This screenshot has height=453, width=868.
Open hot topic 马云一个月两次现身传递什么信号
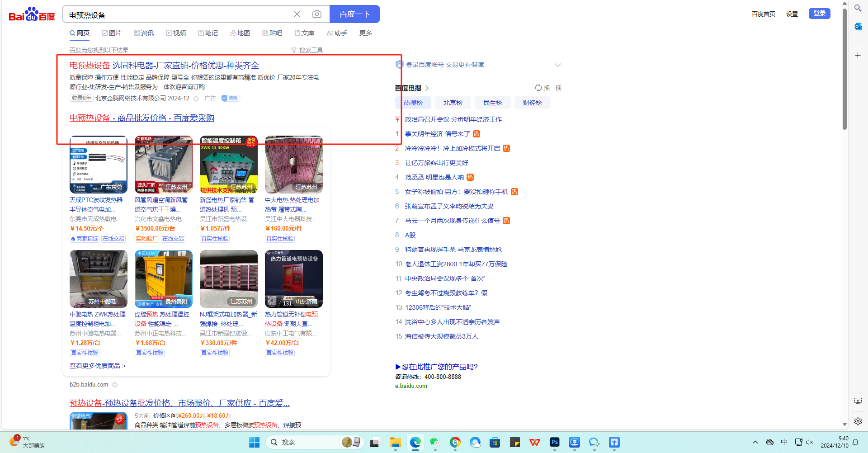[x=453, y=221]
